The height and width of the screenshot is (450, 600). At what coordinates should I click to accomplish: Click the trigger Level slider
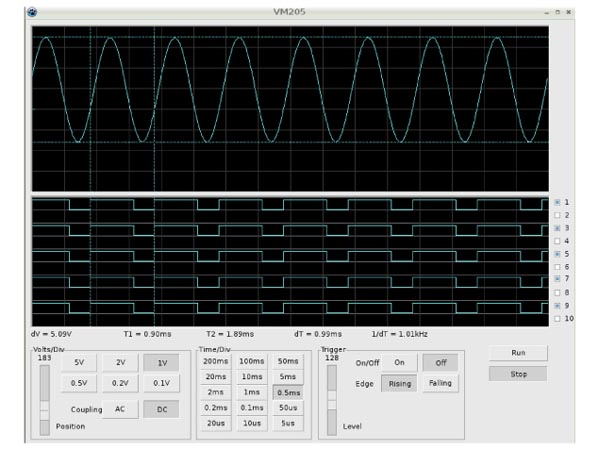tap(333, 400)
